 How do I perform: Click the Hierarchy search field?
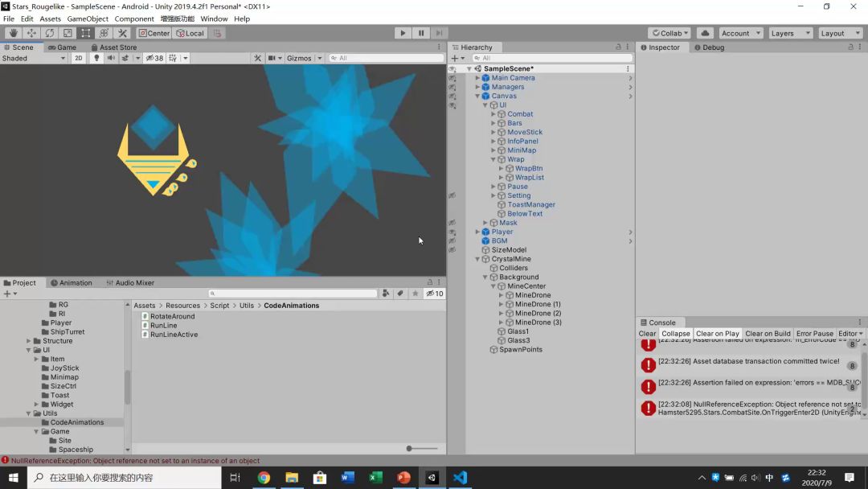(552, 58)
